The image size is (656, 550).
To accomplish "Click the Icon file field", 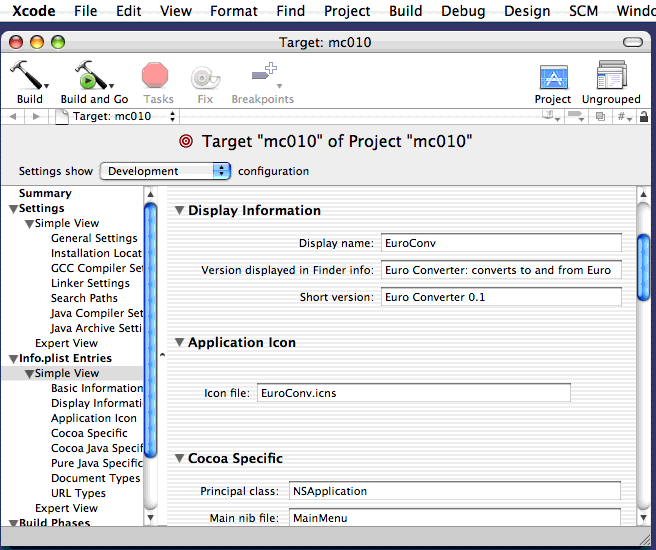I will (x=413, y=393).
